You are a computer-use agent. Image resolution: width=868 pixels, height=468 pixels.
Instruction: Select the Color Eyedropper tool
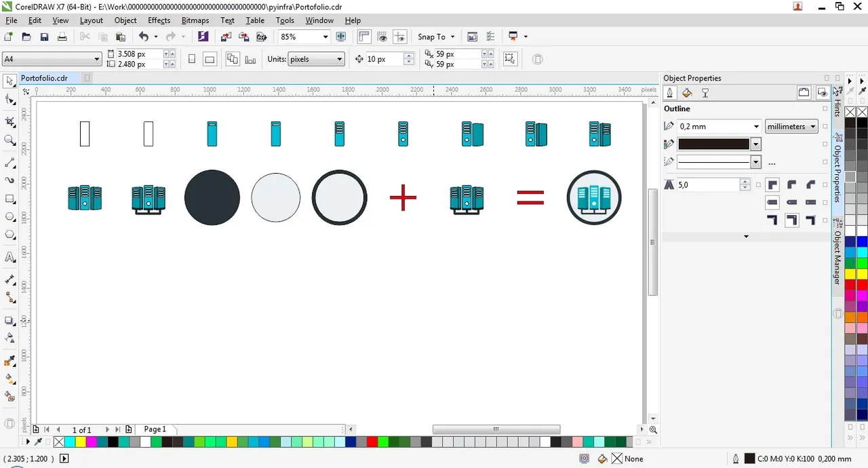(10, 360)
